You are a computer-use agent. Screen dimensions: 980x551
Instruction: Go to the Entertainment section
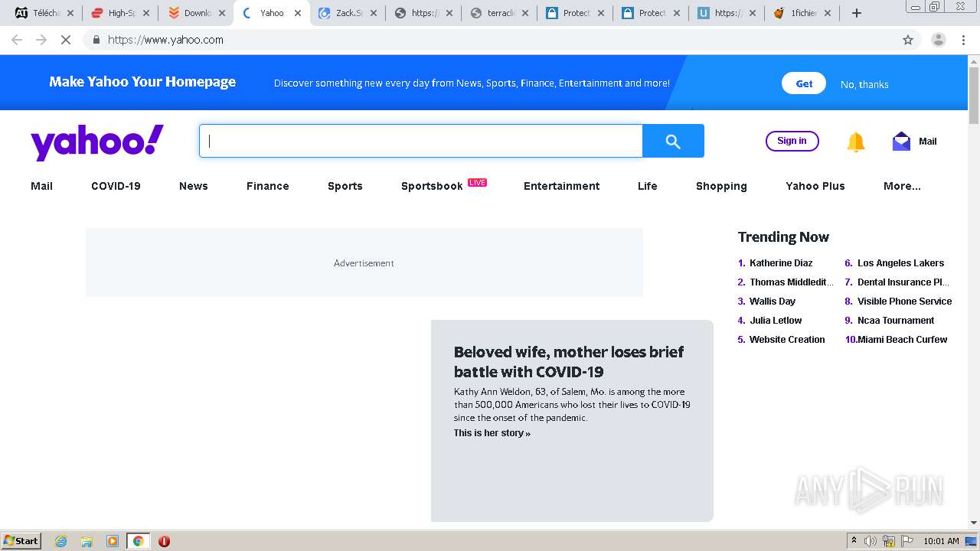[562, 186]
